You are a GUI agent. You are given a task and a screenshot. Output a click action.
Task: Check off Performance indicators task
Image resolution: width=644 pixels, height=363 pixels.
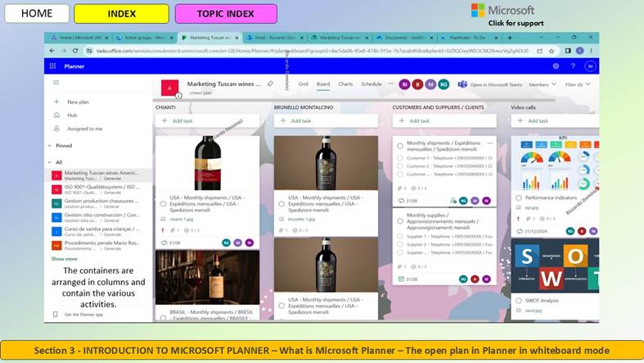pos(519,197)
